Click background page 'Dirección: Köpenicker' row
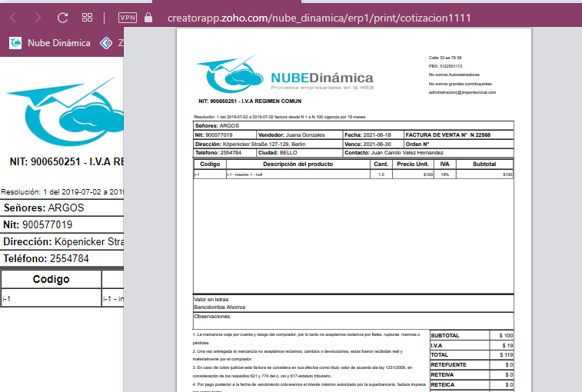The height and width of the screenshot is (392, 582). 62,241
